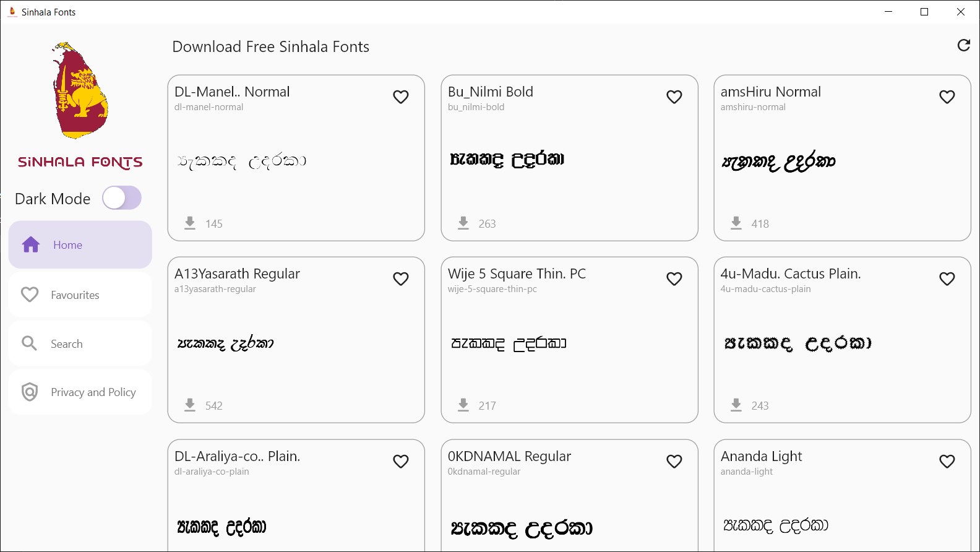Favourite the DL-Manel Normal font

[x=401, y=97]
